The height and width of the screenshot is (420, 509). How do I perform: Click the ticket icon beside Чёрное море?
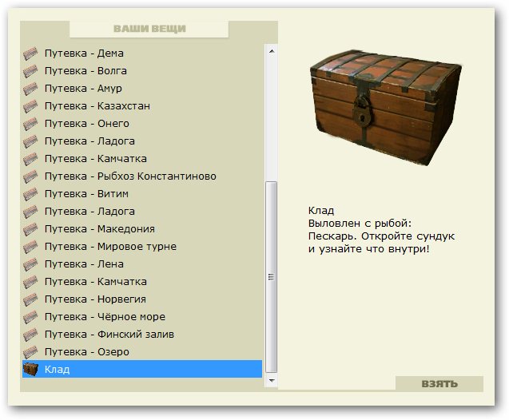pos(30,317)
